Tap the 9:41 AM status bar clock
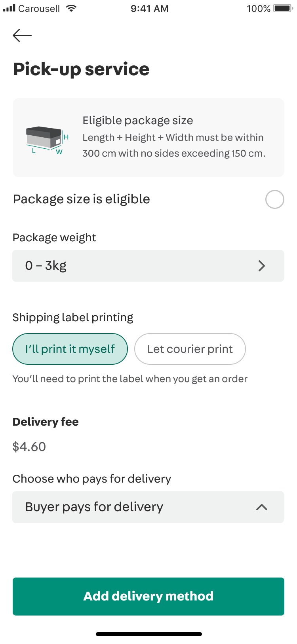 [x=150, y=9]
